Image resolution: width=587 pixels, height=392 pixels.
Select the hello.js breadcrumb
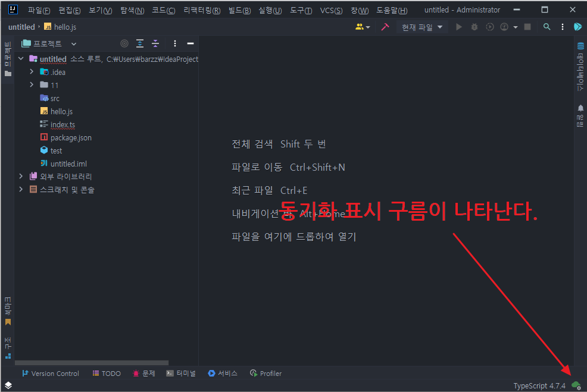(60, 27)
